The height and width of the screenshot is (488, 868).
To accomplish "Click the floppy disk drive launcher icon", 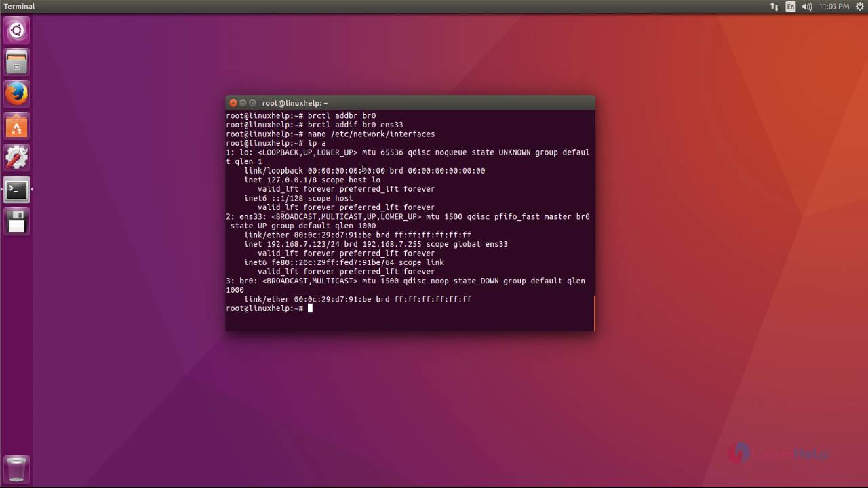I will pyautogui.click(x=16, y=222).
